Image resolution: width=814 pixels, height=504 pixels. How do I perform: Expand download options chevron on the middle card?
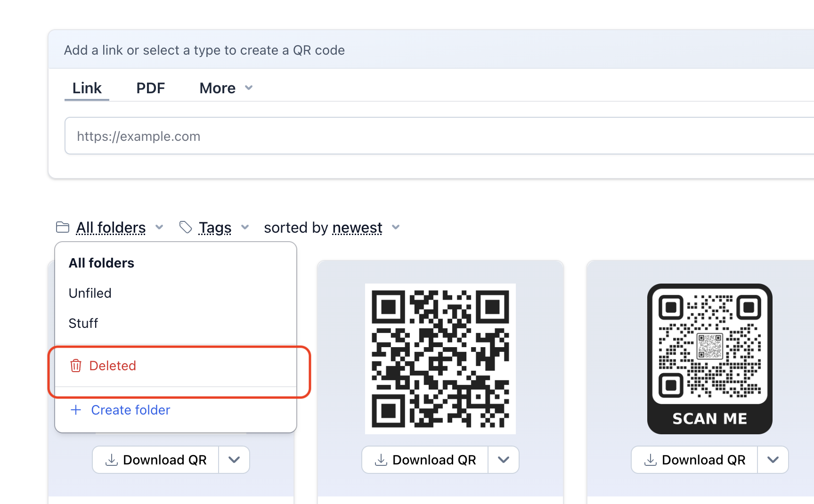click(x=504, y=460)
